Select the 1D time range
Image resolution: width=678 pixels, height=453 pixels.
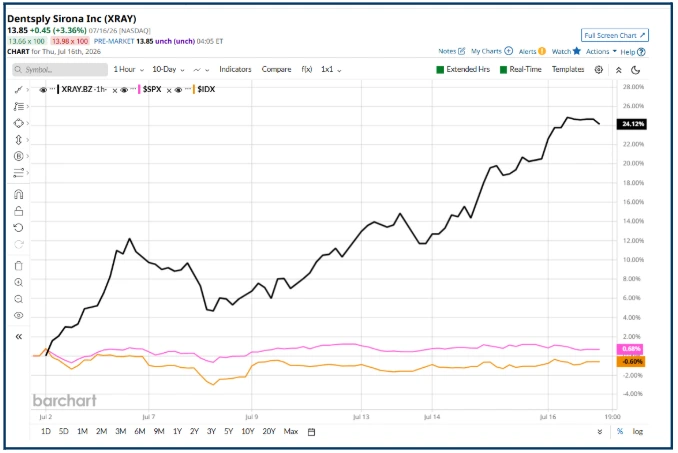point(46,431)
